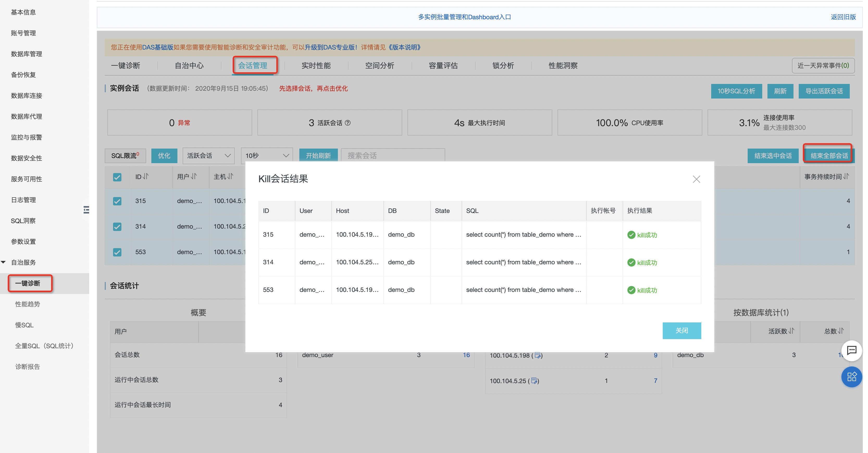The image size is (868, 453).
Task: Click green success icon for session 315
Action: tap(631, 235)
